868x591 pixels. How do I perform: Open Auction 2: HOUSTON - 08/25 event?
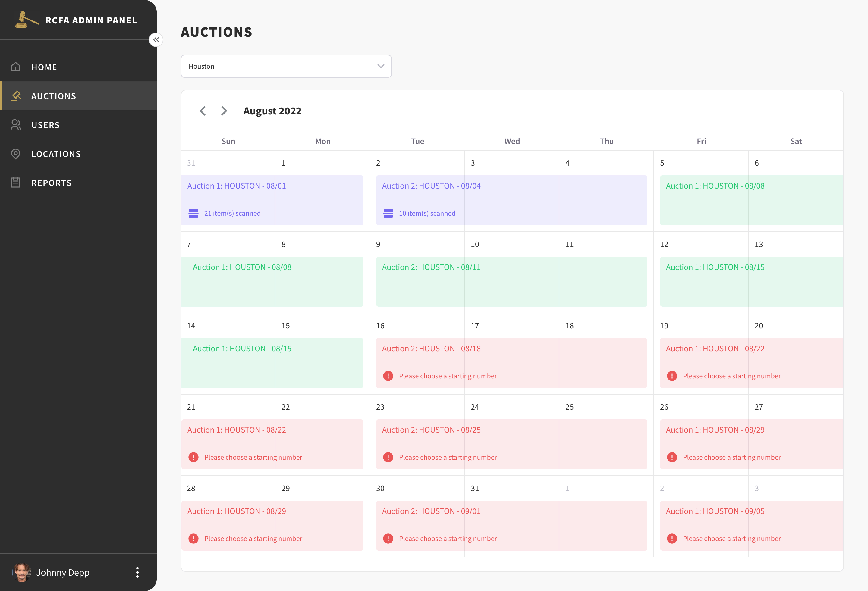431,430
